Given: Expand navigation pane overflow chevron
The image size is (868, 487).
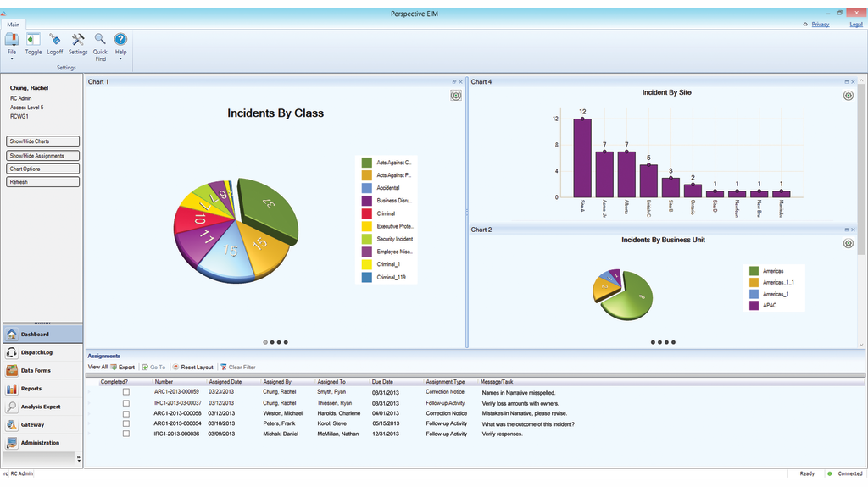Looking at the screenshot, I should pyautogui.click(x=79, y=458).
